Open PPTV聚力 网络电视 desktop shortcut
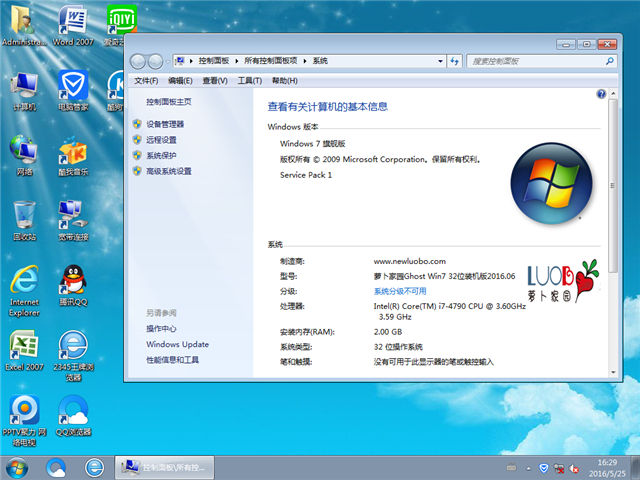Image resolution: width=640 pixels, height=480 pixels. click(x=24, y=420)
